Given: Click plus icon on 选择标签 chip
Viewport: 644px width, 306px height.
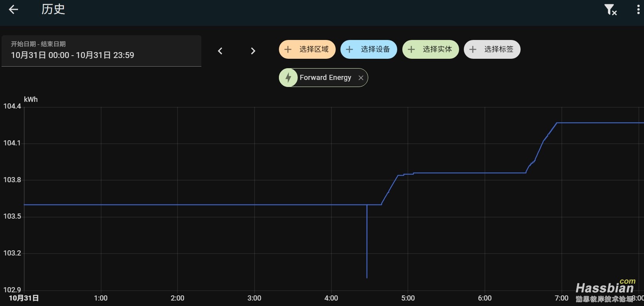Looking at the screenshot, I should [x=473, y=49].
